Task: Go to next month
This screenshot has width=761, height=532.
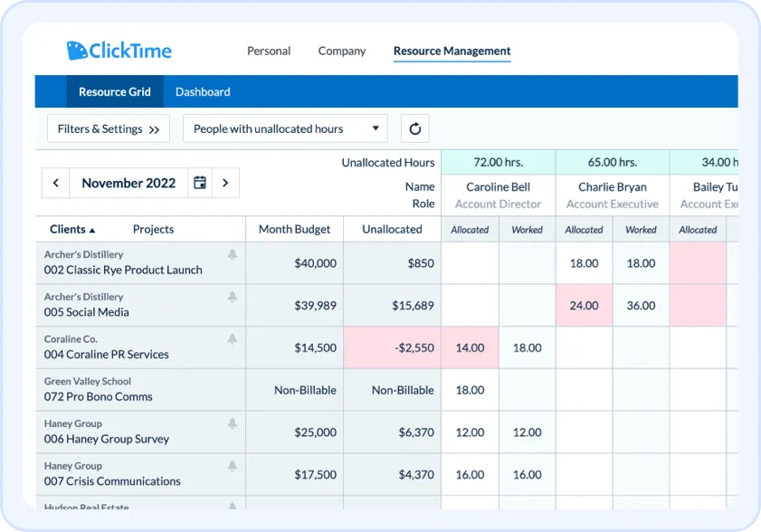Action: pyautogui.click(x=225, y=183)
